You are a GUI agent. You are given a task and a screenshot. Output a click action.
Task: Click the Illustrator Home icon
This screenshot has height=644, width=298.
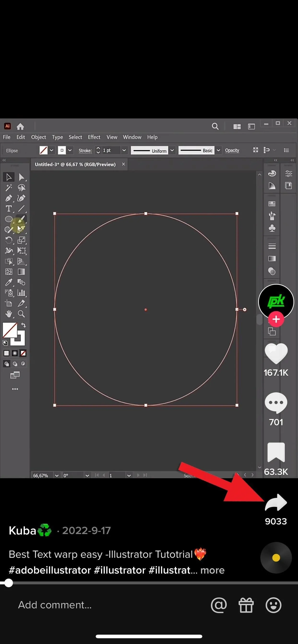point(20,126)
